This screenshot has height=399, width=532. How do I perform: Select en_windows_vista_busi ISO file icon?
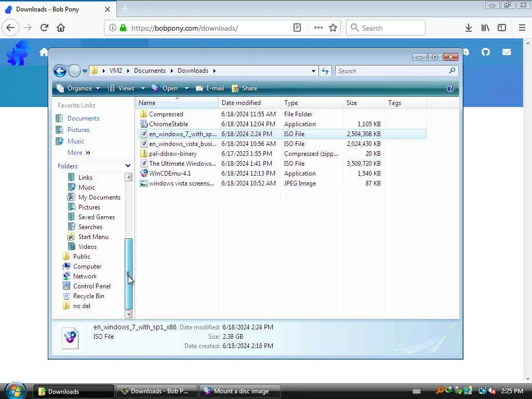(144, 143)
